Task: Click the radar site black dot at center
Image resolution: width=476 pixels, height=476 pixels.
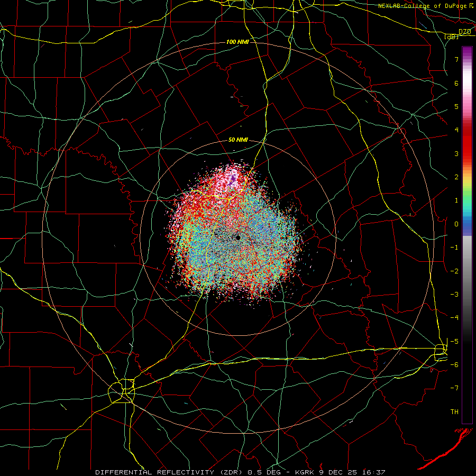Action: pyautogui.click(x=238, y=237)
